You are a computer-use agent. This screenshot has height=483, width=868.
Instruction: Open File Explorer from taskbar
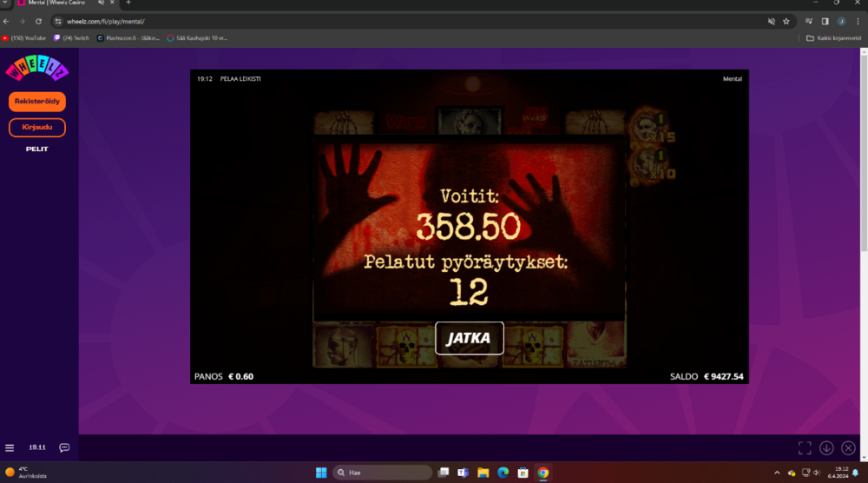(x=483, y=473)
